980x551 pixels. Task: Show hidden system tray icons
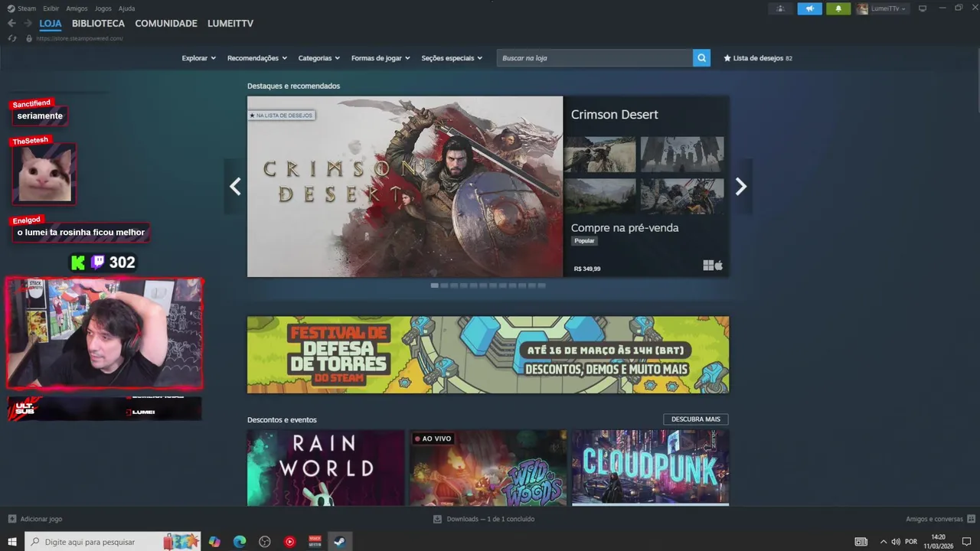click(884, 542)
